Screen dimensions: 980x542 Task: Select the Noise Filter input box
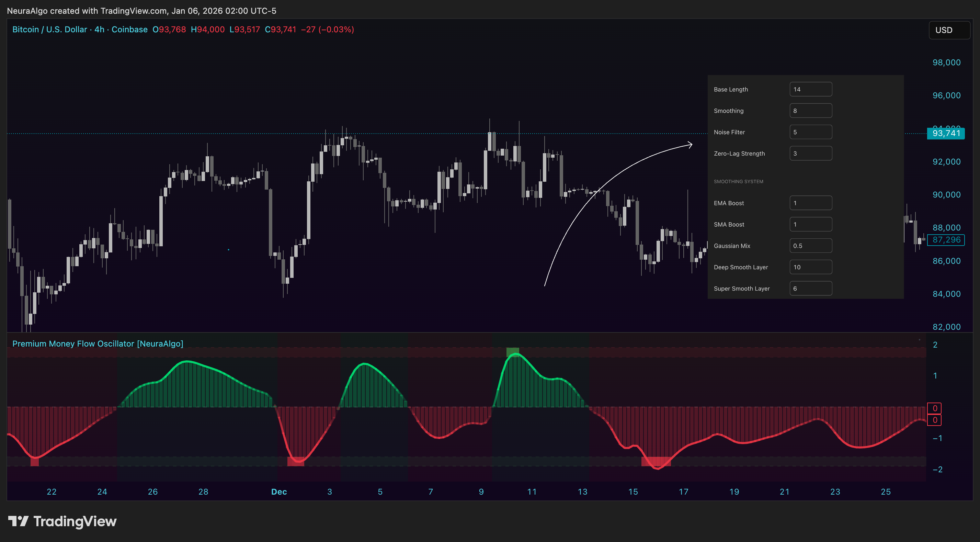pyautogui.click(x=811, y=132)
